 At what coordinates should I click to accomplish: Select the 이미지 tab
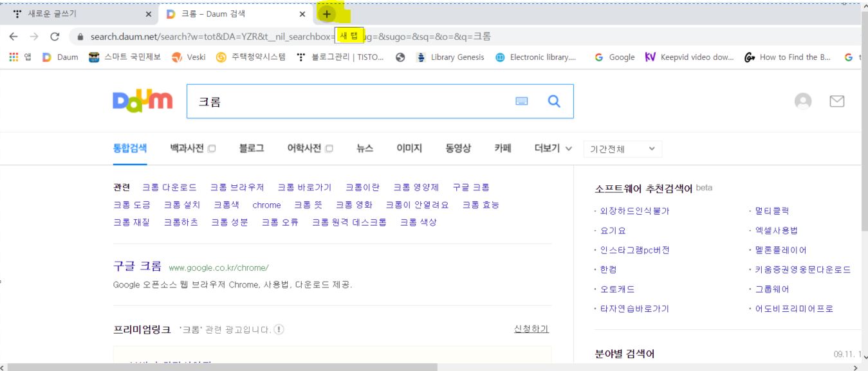pyautogui.click(x=409, y=148)
